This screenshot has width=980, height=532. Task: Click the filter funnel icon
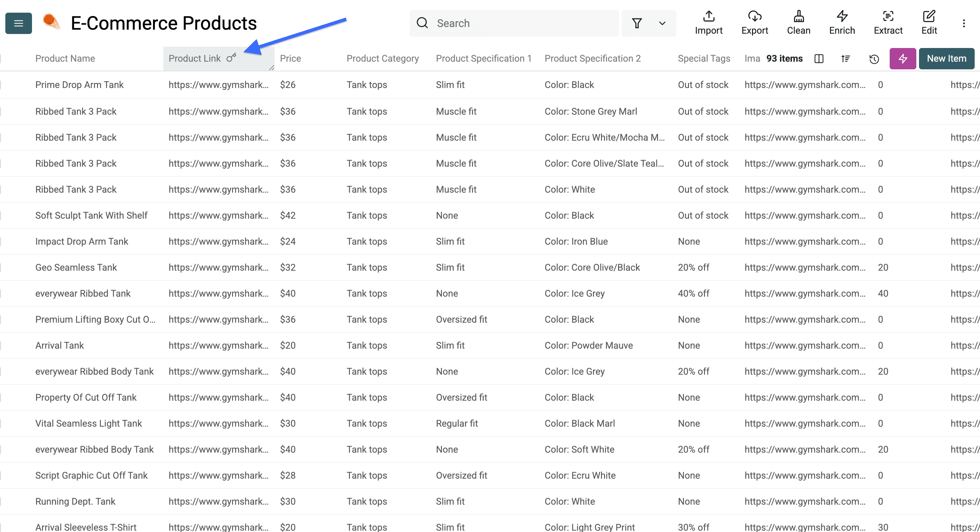pyautogui.click(x=637, y=23)
